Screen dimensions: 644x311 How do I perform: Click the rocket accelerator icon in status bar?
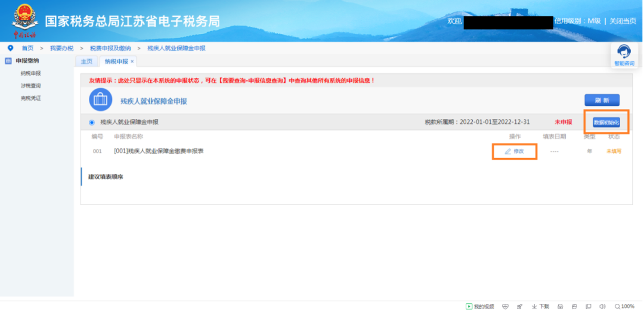coord(519,306)
